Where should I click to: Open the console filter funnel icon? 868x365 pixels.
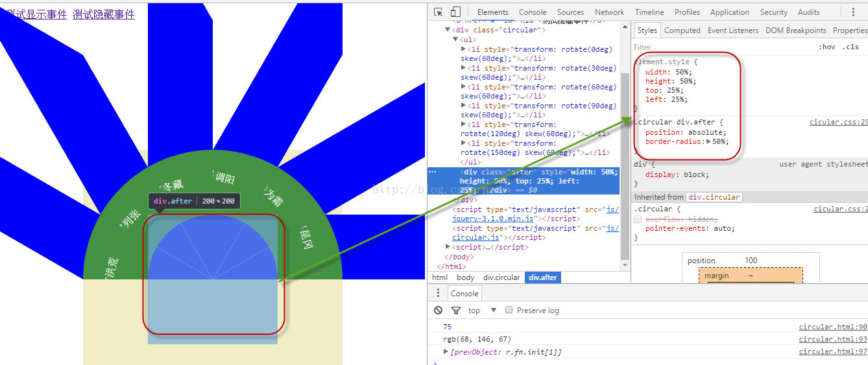[x=456, y=311]
